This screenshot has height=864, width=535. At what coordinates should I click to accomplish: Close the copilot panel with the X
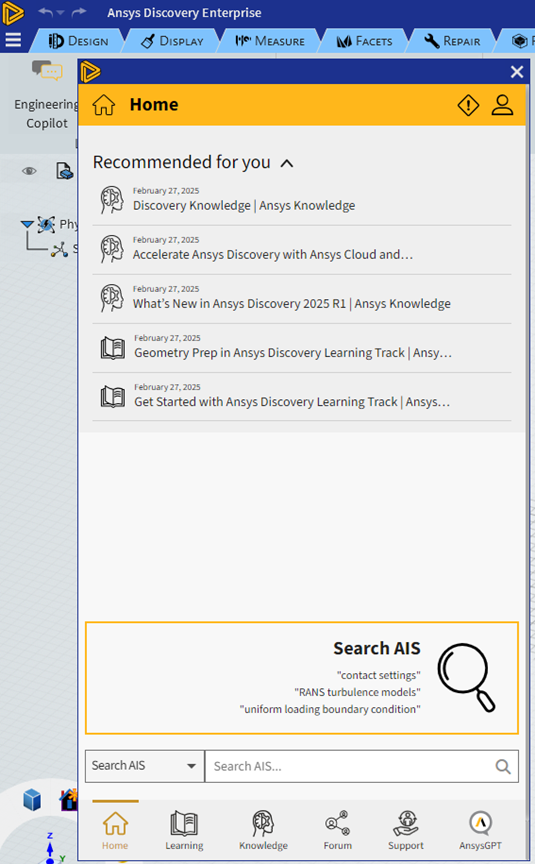point(517,72)
